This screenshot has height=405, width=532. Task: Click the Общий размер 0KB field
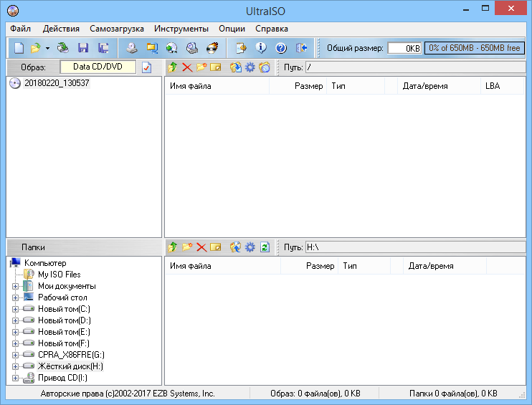(404, 48)
